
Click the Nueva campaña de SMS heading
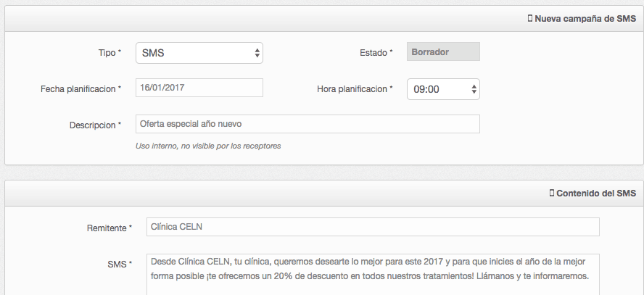[585, 19]
